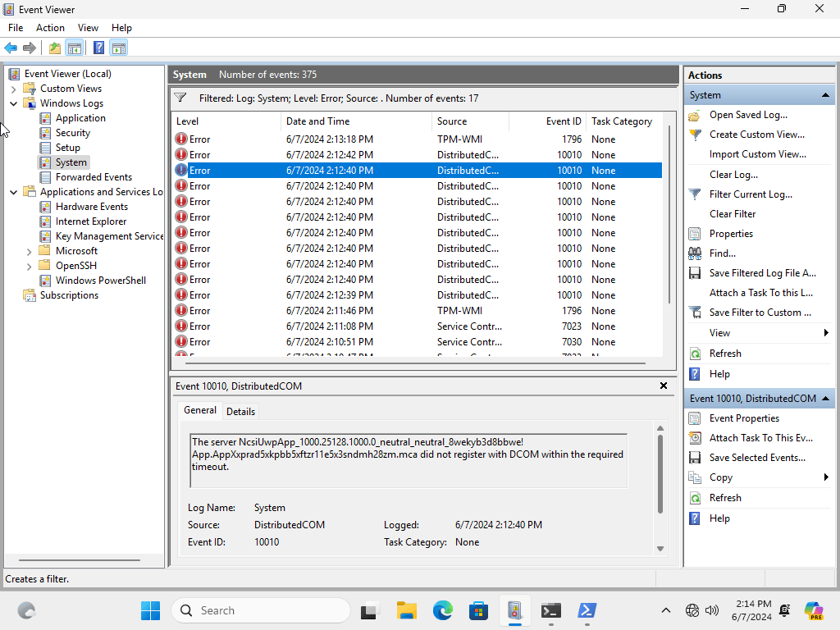Open PowerShell from the taskbar
The image size is (840, 630).
(x=587, y=610)
